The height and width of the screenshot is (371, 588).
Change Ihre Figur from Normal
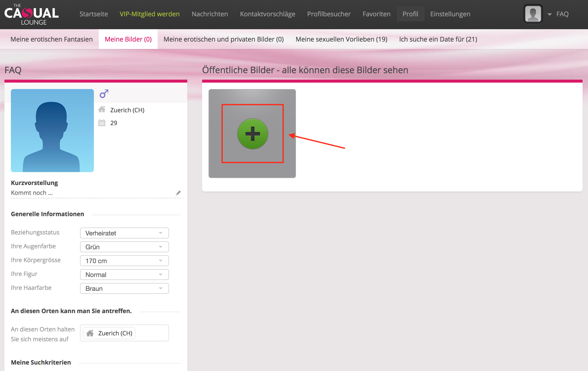click(124, 275)
